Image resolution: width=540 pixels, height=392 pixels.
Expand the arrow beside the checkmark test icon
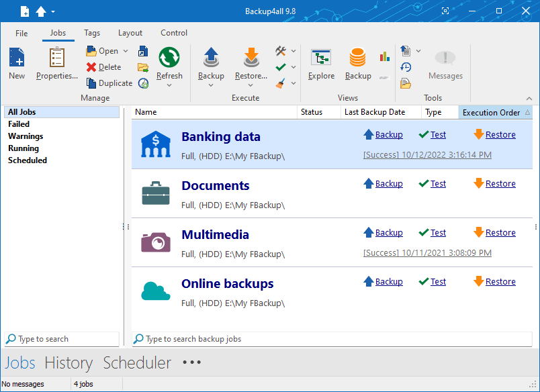294,67
